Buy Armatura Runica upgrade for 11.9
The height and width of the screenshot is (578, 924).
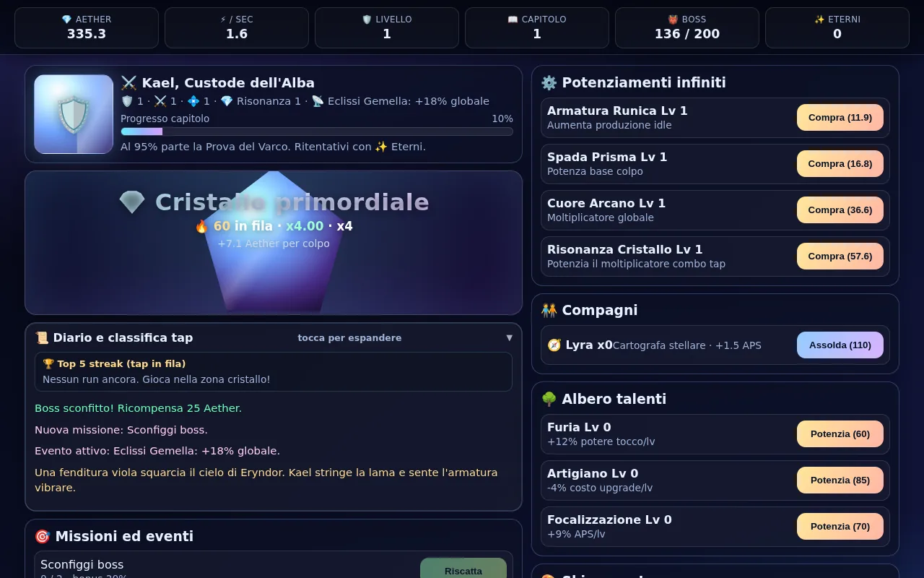point(840,118)
